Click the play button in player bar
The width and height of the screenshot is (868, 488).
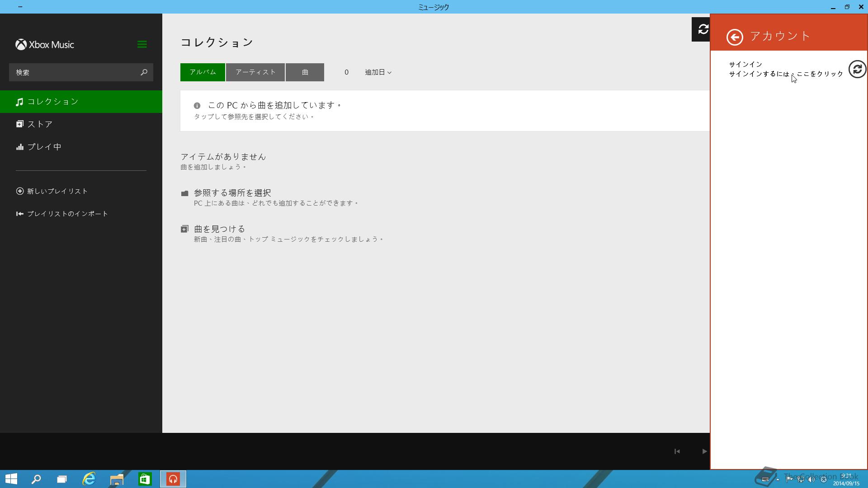click(x=704, y=451)
